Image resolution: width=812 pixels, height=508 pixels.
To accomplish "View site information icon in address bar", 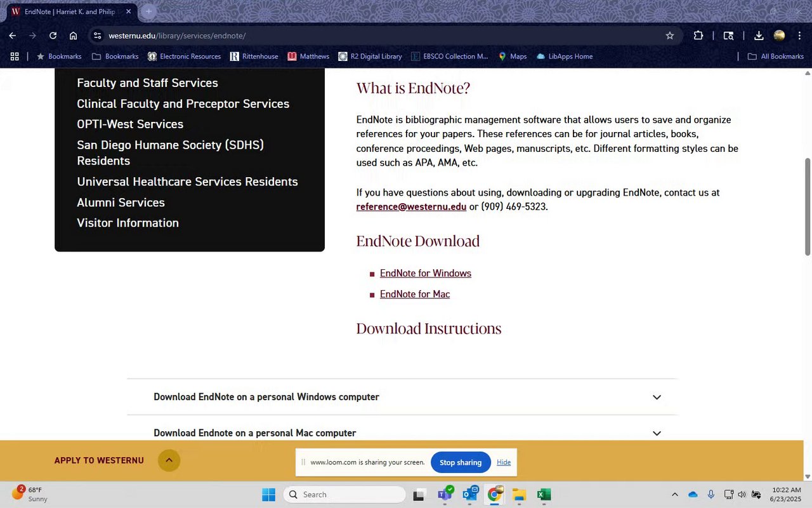I will coord(97,36).
